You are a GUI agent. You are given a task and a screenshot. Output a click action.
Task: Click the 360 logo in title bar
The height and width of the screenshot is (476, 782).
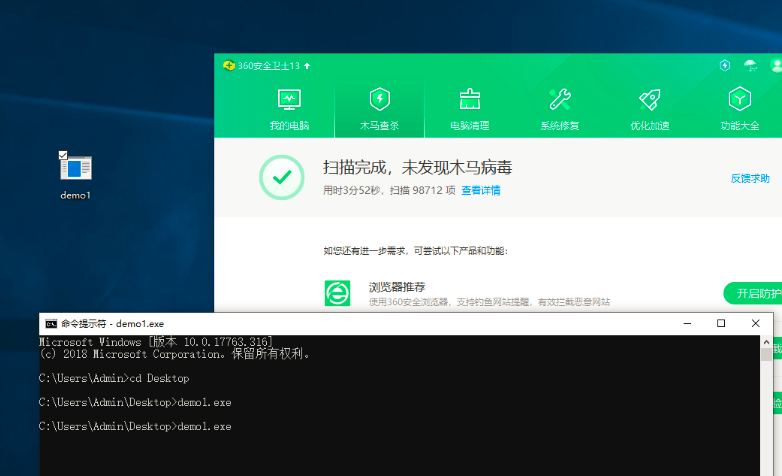[229, 65]
